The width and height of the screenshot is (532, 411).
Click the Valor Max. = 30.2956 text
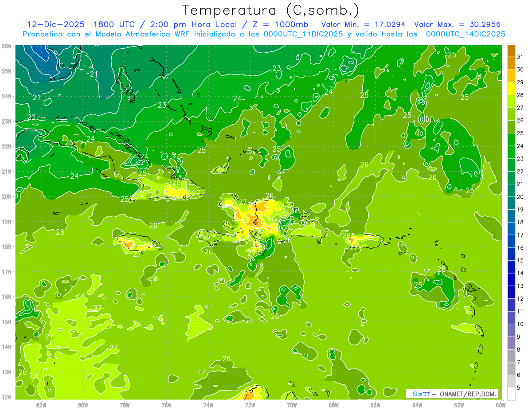458,24
